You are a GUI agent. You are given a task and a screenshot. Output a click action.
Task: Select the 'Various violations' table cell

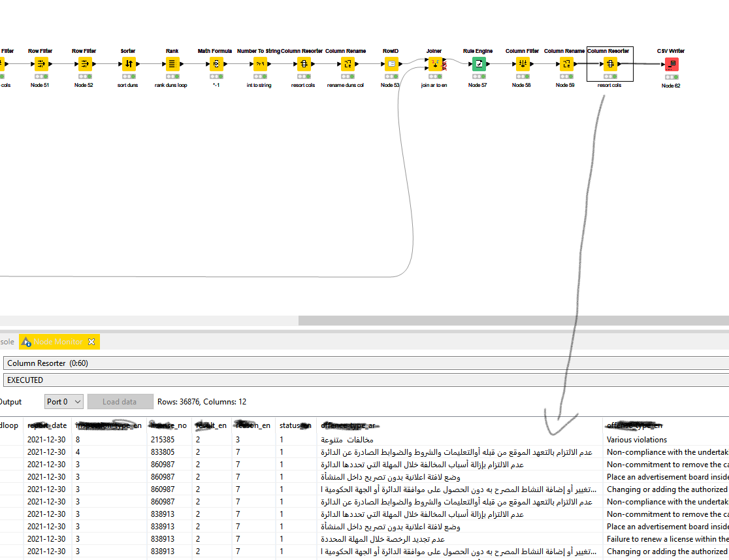(x=637, y=440)
